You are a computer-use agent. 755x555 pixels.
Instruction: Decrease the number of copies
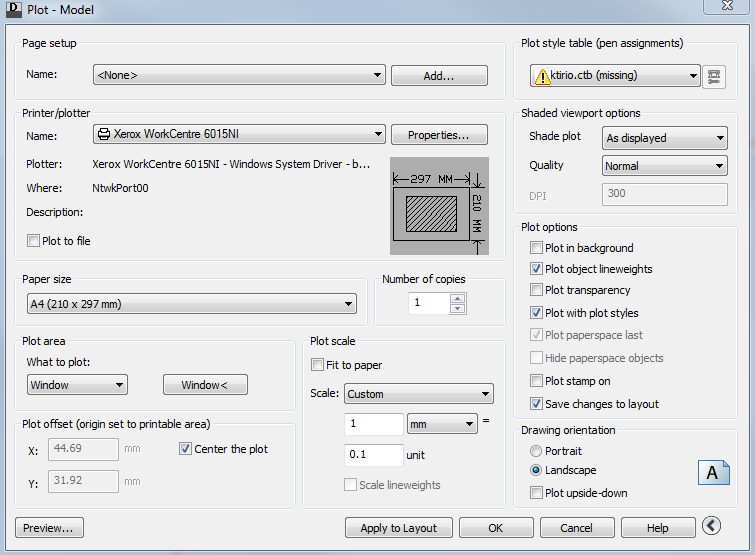(457, 309)
